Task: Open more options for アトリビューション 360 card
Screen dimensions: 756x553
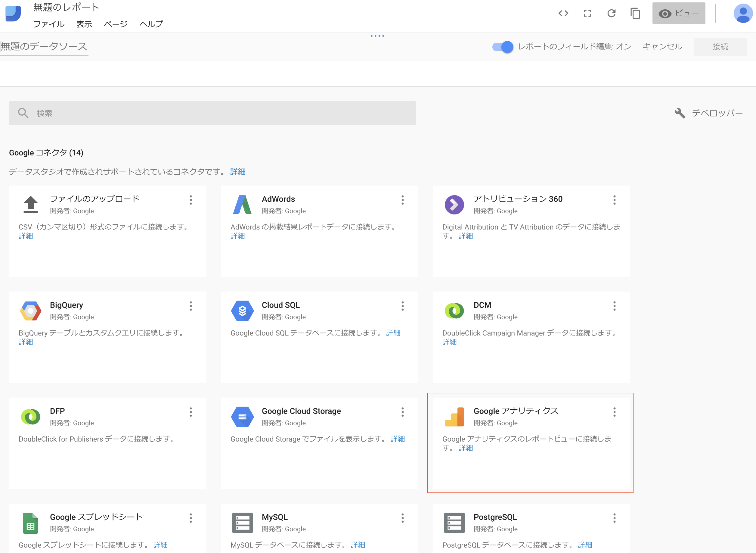Action: point(614,200)
